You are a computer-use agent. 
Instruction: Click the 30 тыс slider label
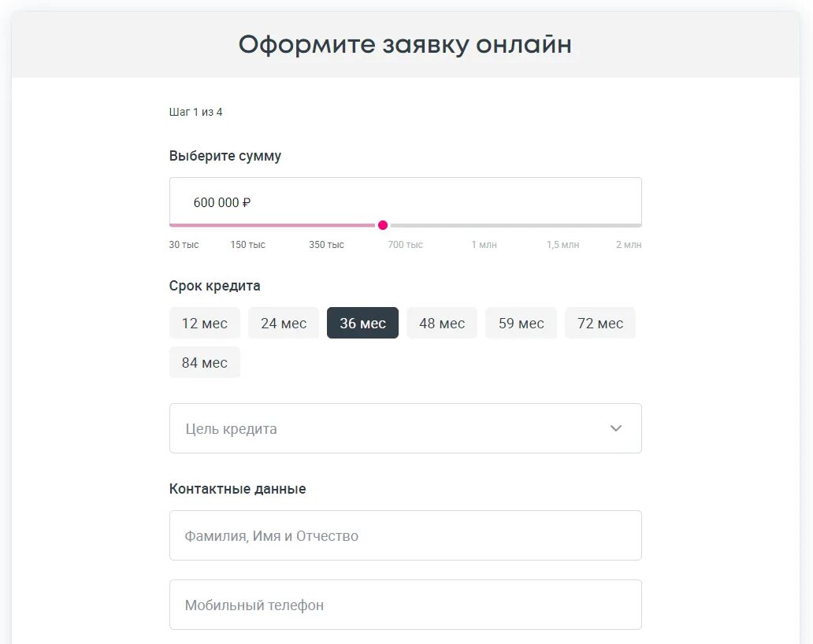point(184,245)
